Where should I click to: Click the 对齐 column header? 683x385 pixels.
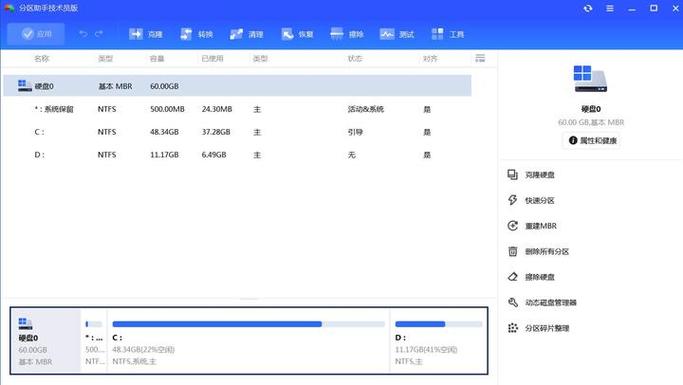pos(430,58)
